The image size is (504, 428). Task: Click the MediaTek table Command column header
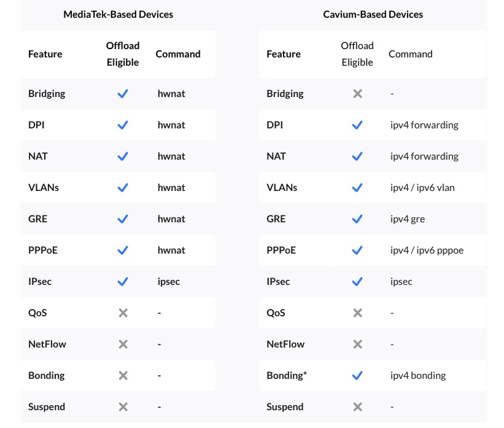178,54
